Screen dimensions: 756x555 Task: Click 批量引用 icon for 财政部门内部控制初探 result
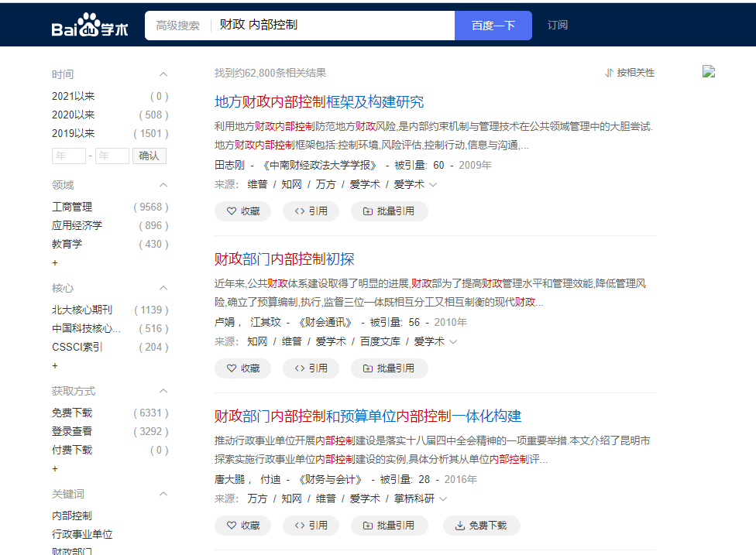click(368, 368)
